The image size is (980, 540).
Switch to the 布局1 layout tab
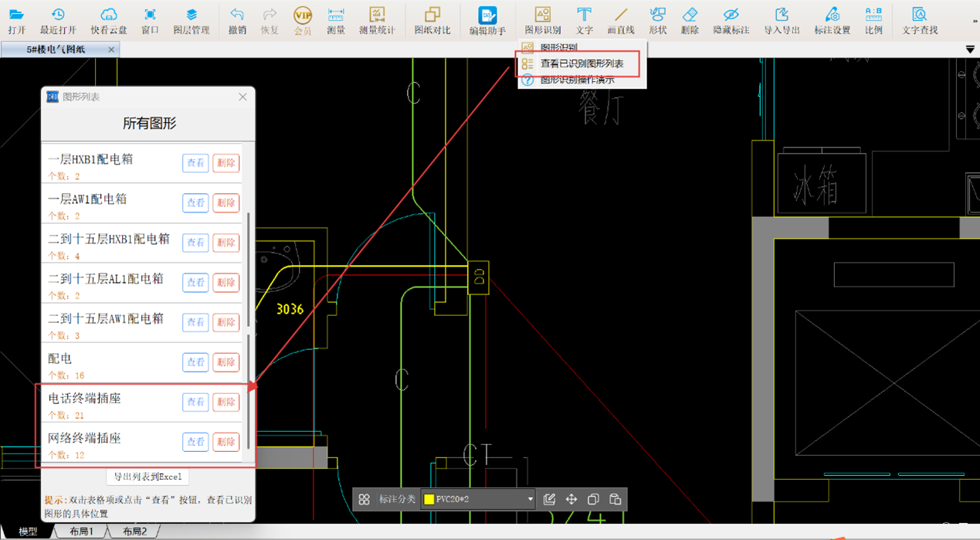[x=81, y=532]
